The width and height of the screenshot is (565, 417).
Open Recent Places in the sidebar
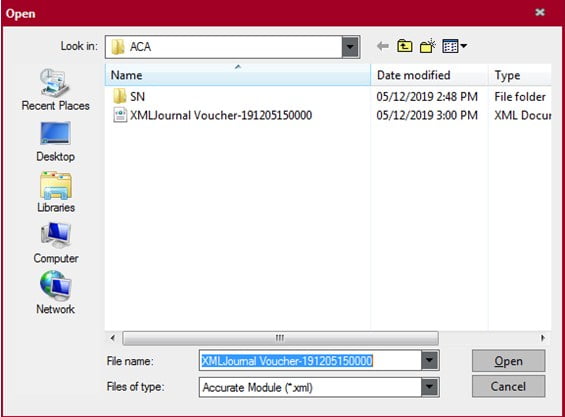click(55, 90)
